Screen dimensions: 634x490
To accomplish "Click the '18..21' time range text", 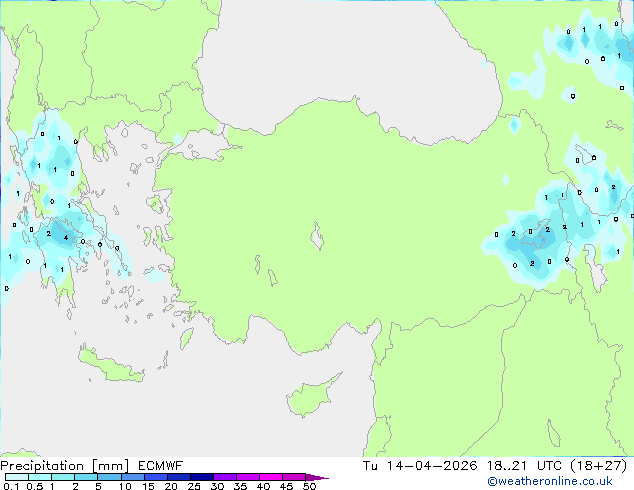I will pos(507,466).
